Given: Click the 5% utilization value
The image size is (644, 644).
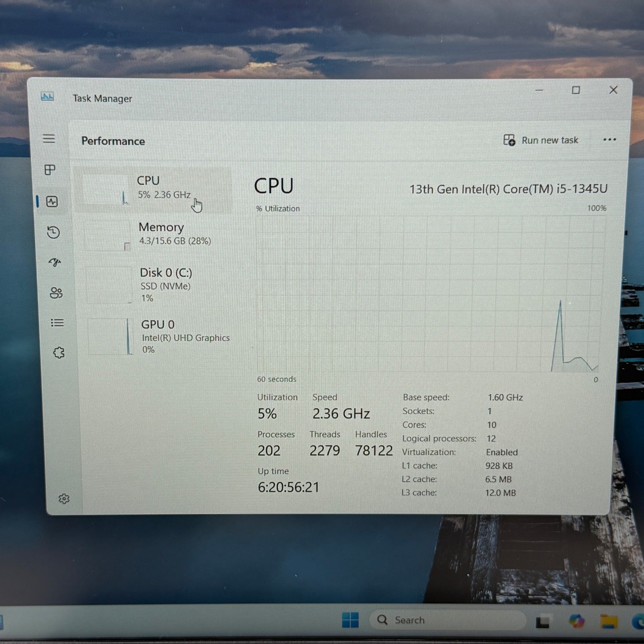Looking at the screenshot, I should (267, 413).
